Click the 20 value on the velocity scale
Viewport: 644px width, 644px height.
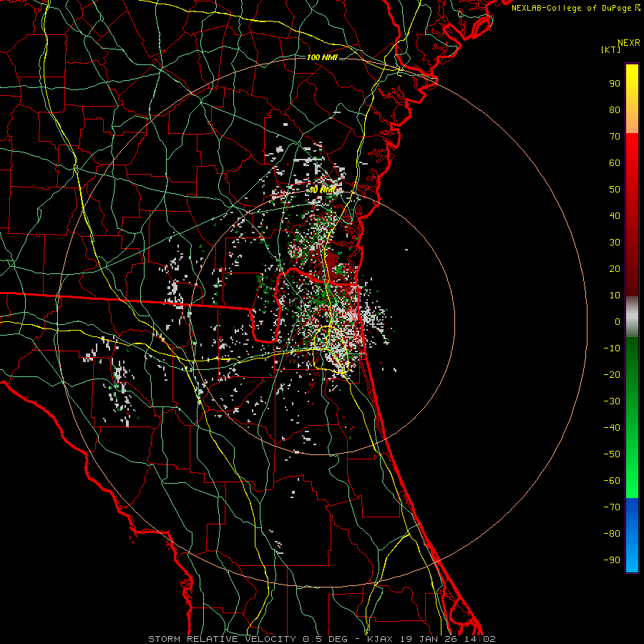pyautogui.click(x=615, y=269)
